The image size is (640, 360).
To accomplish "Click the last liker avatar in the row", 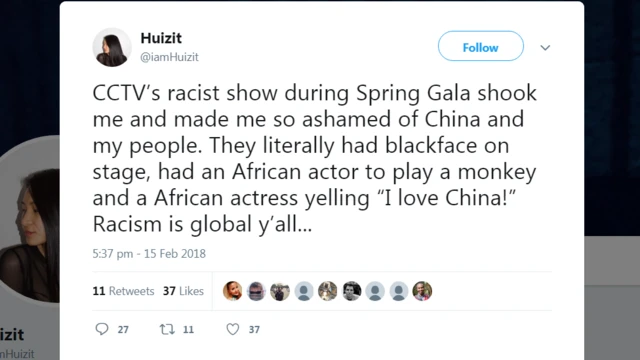I will pyautogui.click(x=422, y=291).
